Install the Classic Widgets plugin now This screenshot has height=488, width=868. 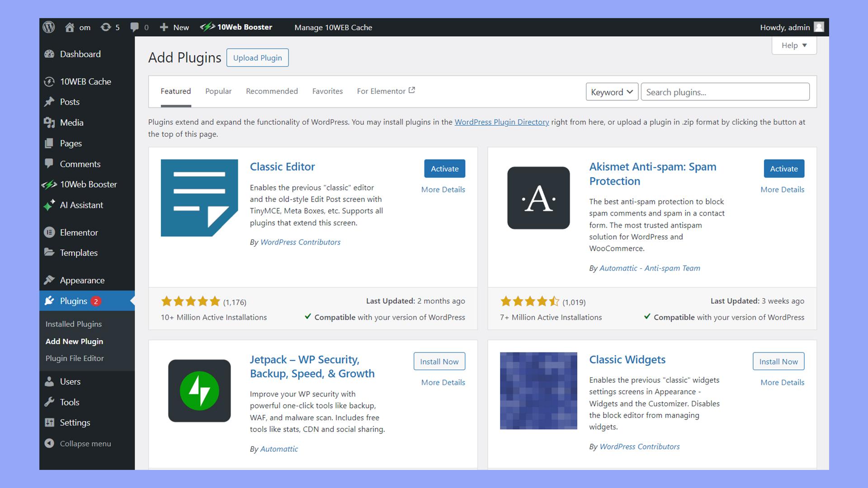[778, 361]
